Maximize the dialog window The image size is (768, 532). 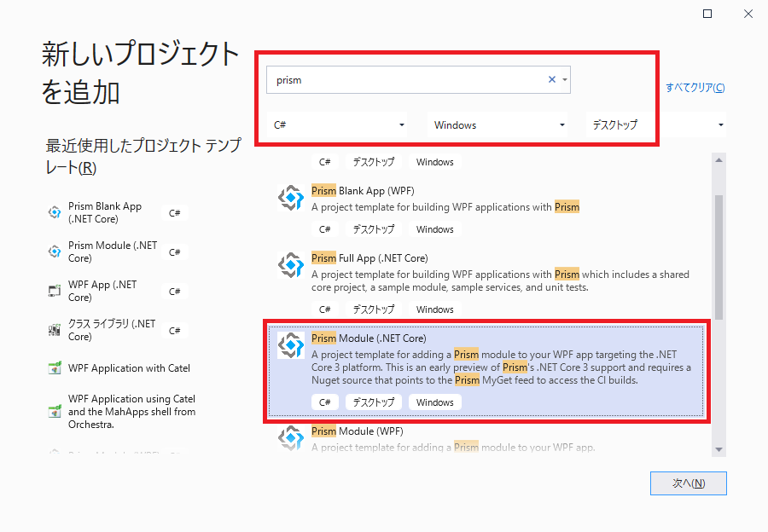click(x=707, y=14)
